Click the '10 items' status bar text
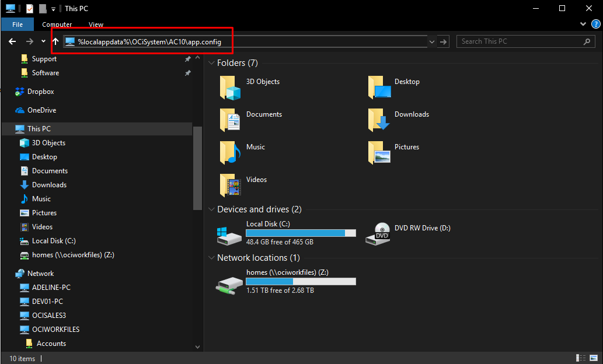The image size is (603, 364). click(22, 359)
